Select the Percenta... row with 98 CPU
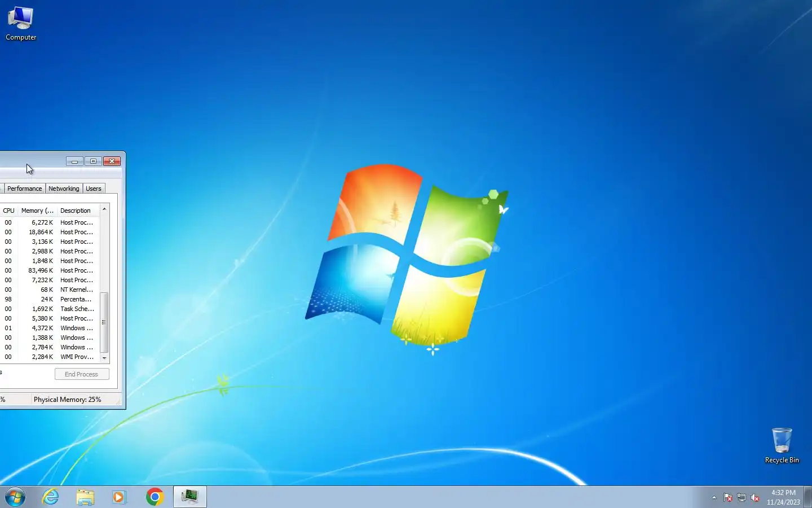The height and width of the screenshot is (508, 812). [x=50, y=299]
